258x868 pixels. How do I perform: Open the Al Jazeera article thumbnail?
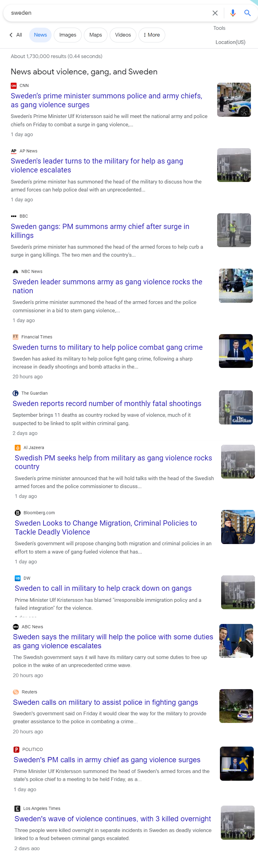pos(238,462)
